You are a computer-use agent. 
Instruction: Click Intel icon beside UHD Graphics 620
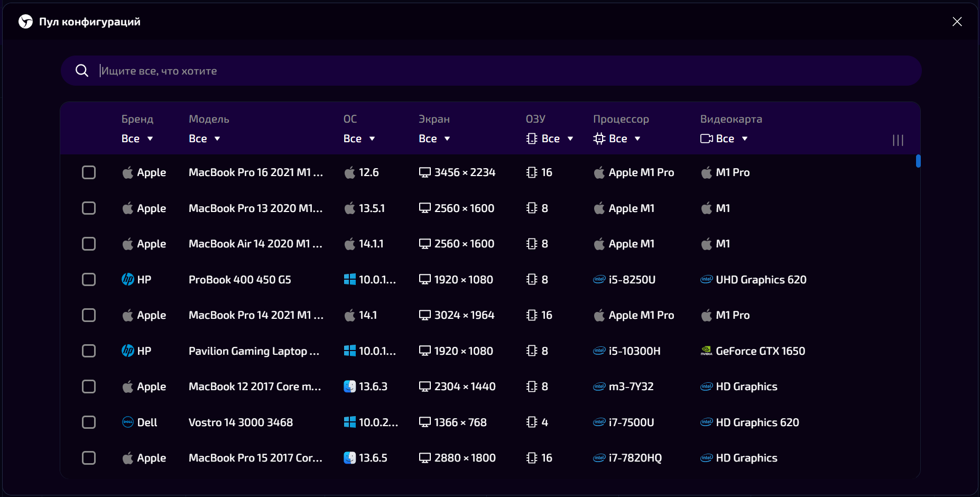pyautogui.click(x=707, y=279)
